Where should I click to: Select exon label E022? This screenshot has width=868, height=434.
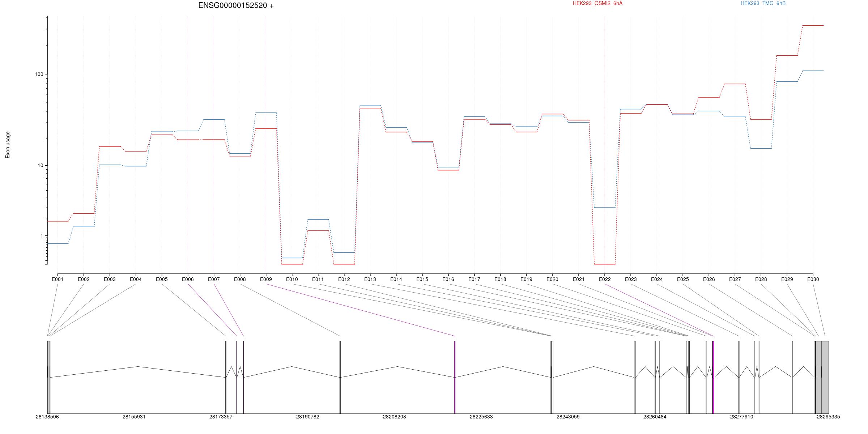[605, 279]
